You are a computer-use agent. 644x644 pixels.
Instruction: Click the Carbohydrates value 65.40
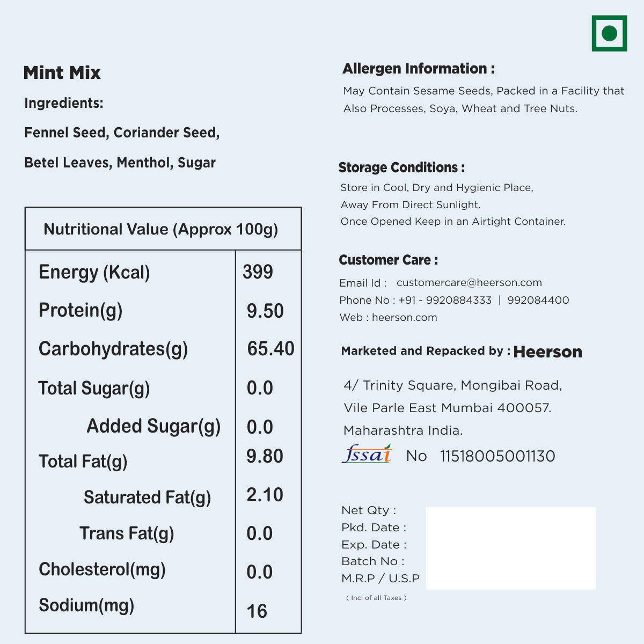(x=270, y=349)
